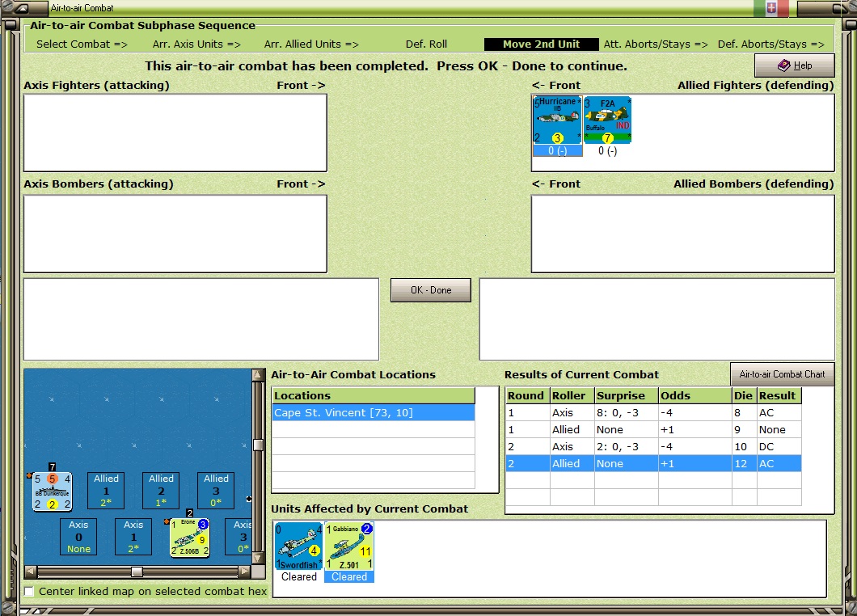Click the Def. Roll subphase label
This screenshot has height=616, width=857.
pyautogui.click(x=426, y=44)
